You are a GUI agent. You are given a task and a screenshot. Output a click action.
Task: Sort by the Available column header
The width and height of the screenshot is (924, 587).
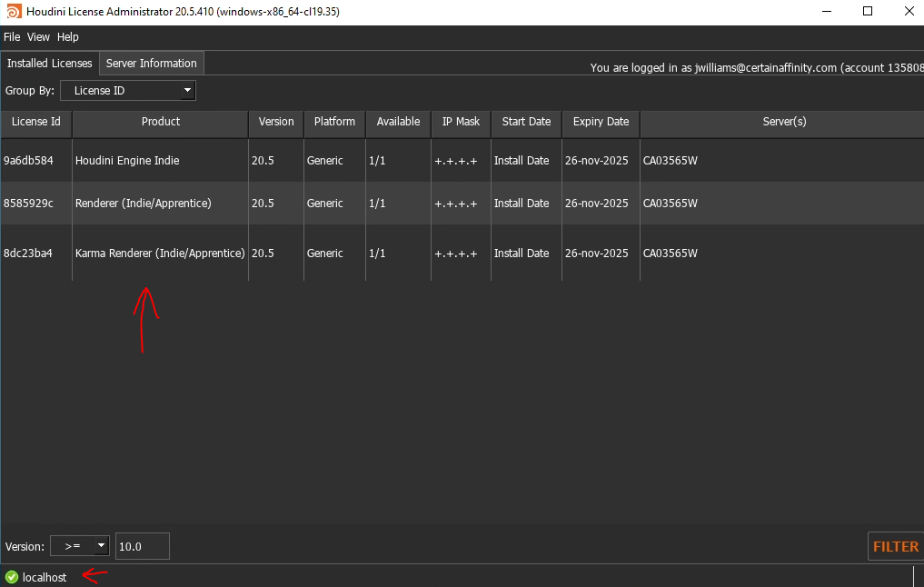coord(398,122)
